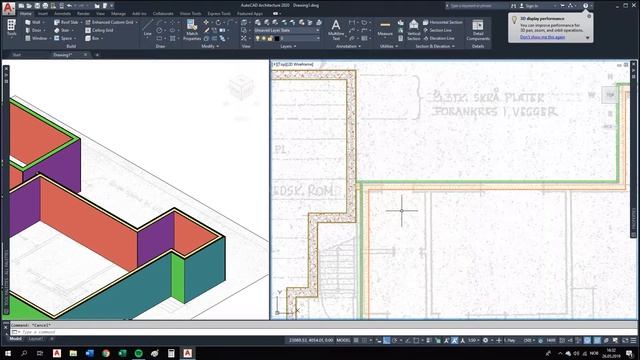Screen dimensions: 640x360
Task: Open the Wall tool dropdown arrow
Action: coord(44,22)
